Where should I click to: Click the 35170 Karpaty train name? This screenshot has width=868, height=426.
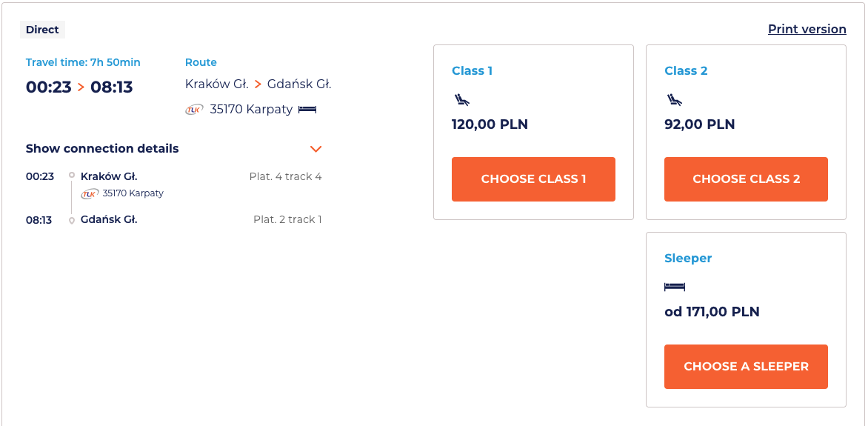[251, 110]
